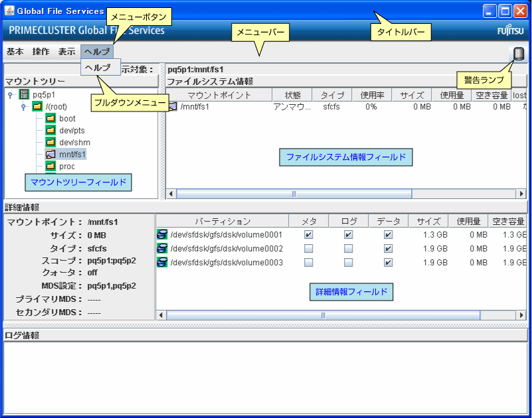Viewport: 532px width, 418px height.
Task: Sort by マウントポイント column header
Action: pyautogui.click(x=219, y=95)
